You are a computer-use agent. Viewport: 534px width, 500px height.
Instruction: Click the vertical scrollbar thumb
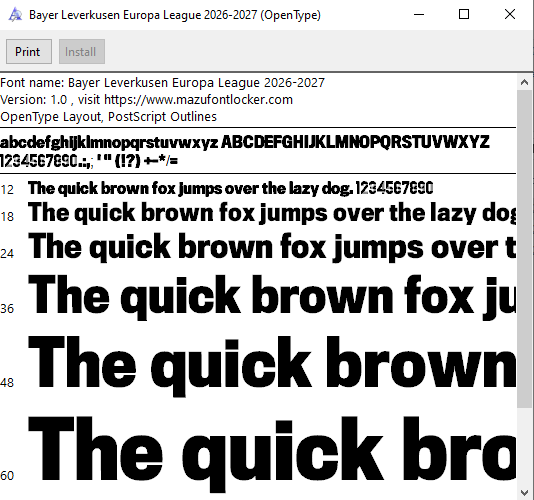click(524, 249)
